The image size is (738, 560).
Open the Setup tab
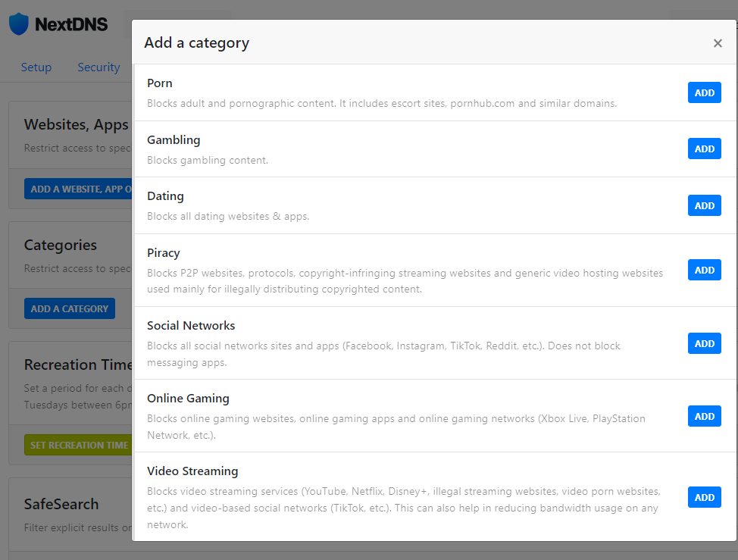[x=36, y=67]
